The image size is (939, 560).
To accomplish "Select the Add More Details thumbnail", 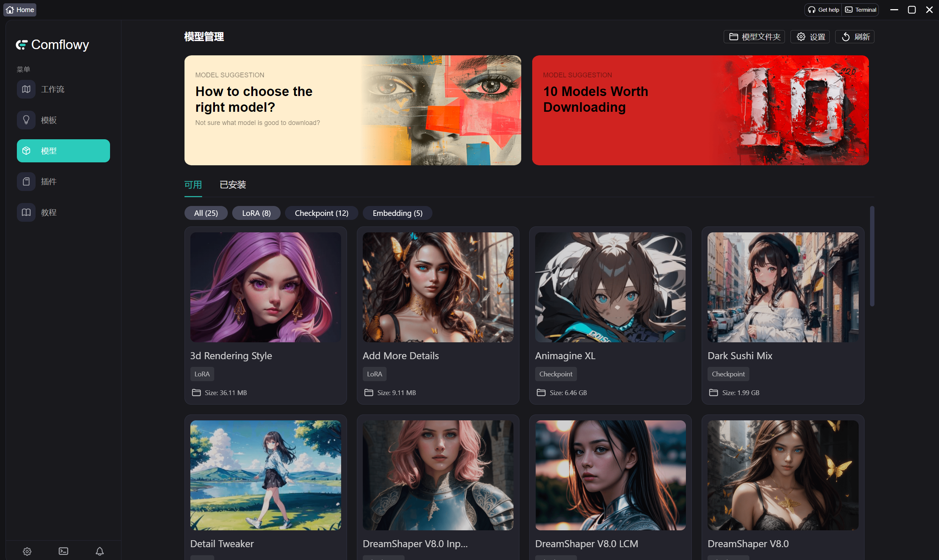I will [x=438, y=287].
